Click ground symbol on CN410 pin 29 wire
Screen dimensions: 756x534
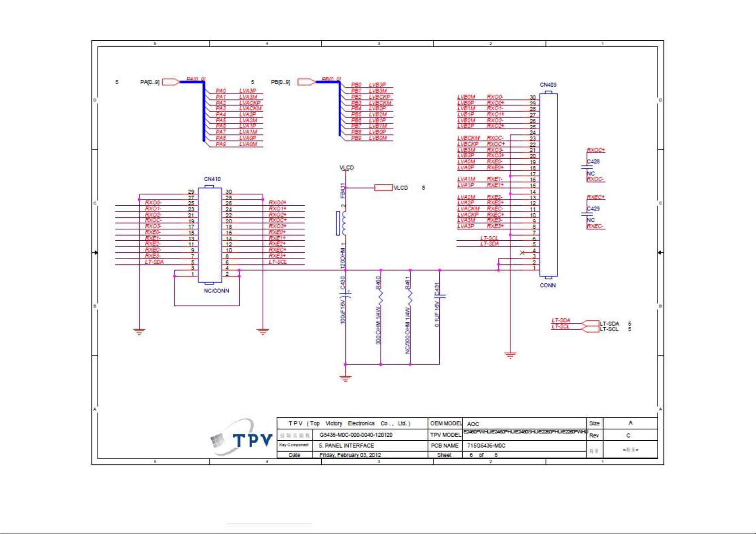[140, 332]
